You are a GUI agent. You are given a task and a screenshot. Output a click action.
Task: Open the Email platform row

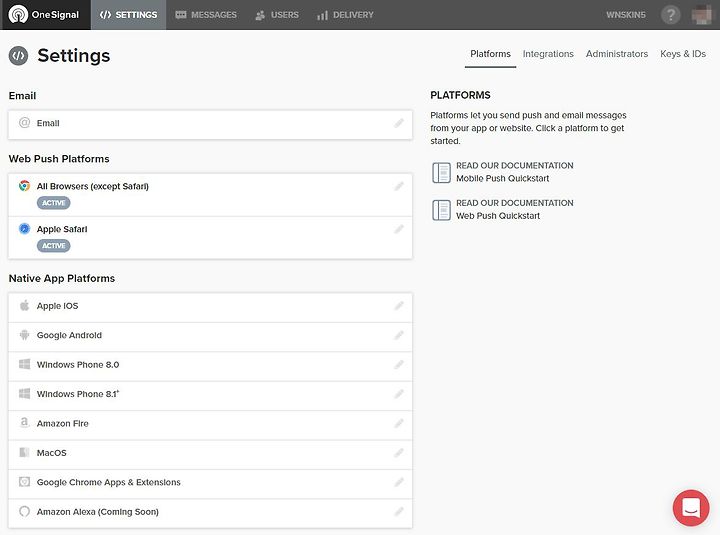point(210,124)
